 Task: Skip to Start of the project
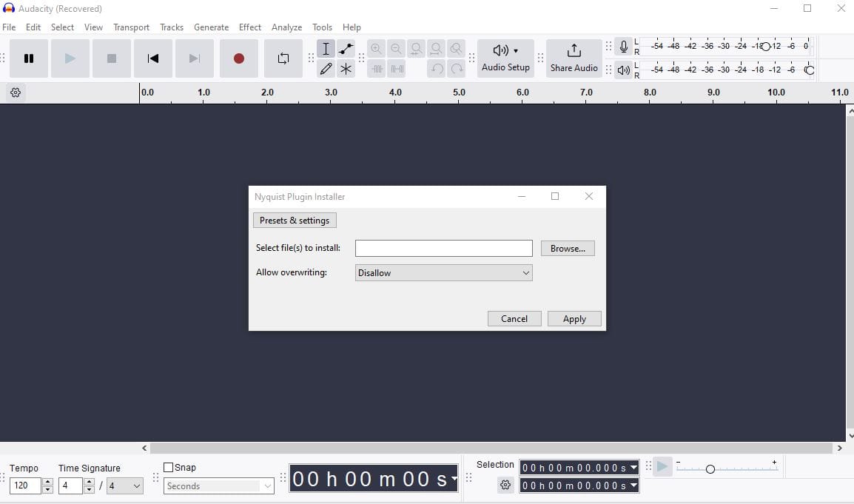point(153,58)
